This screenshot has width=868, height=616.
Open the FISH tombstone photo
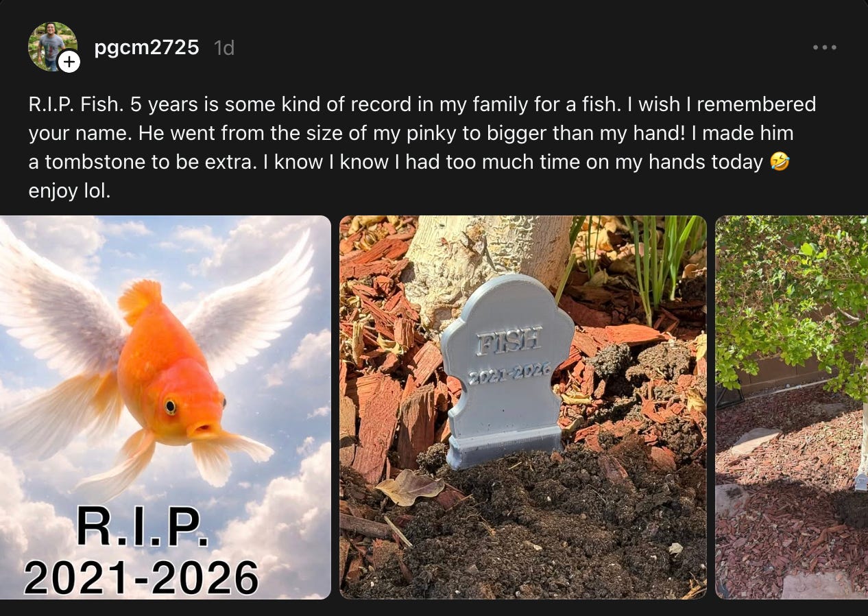point(523,407)
